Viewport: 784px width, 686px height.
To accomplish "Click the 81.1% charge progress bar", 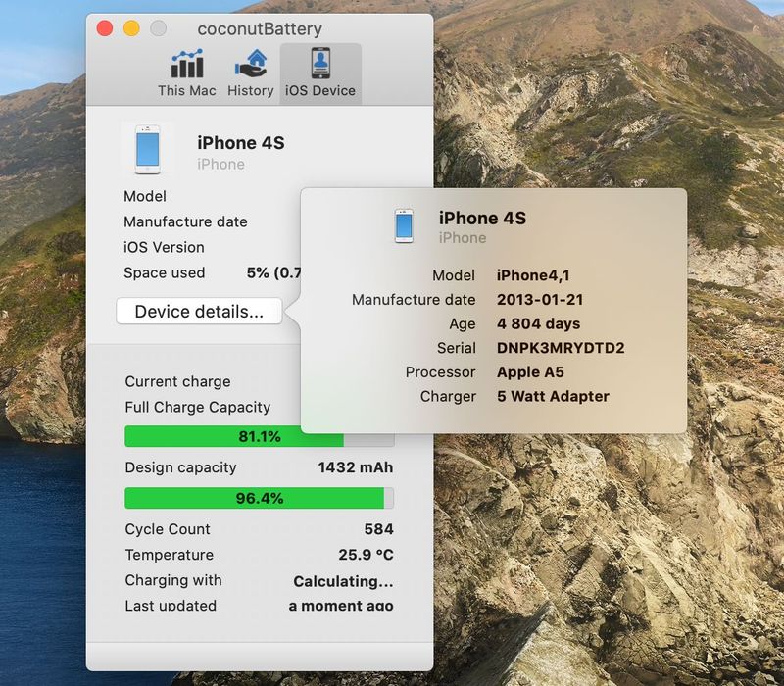I will (259, 436).
